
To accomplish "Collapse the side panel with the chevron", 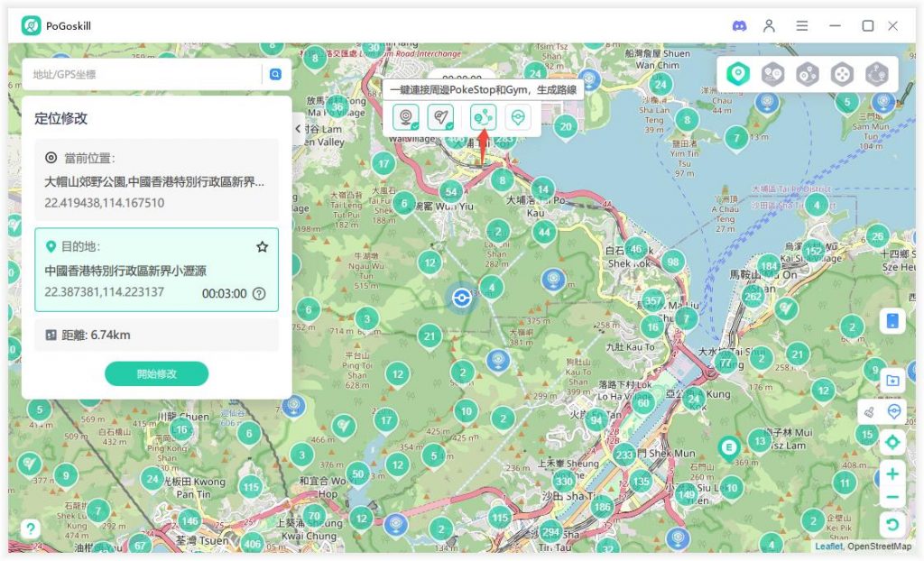I will [298, 129].
